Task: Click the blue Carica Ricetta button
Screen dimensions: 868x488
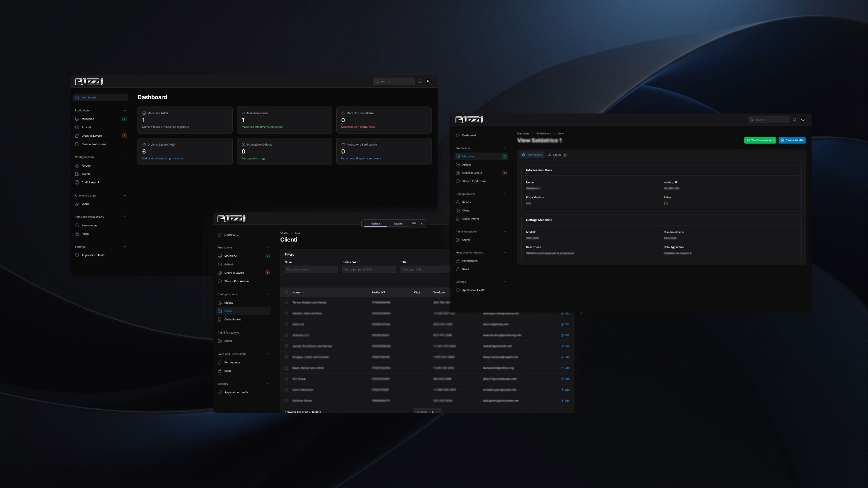Action: pyautogui.click(x=792, y=140)
